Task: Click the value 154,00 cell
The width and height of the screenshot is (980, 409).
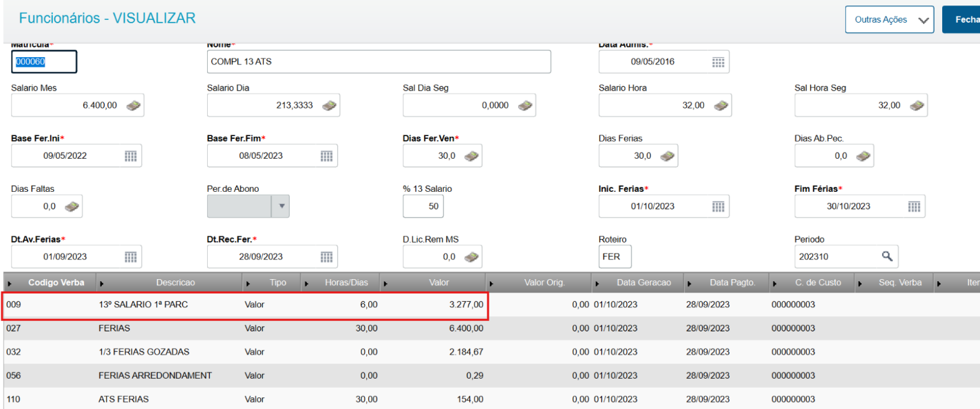Action: click(x=469, y=399)
